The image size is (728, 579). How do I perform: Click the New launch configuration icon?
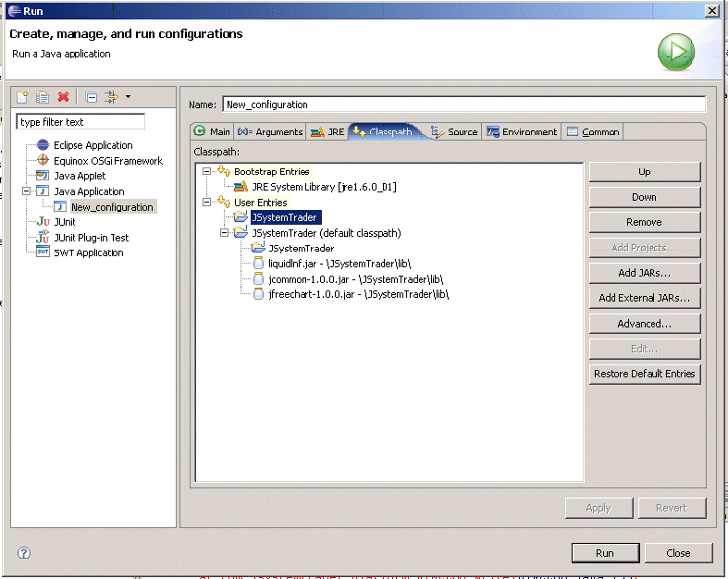click(x=22, y=97)
